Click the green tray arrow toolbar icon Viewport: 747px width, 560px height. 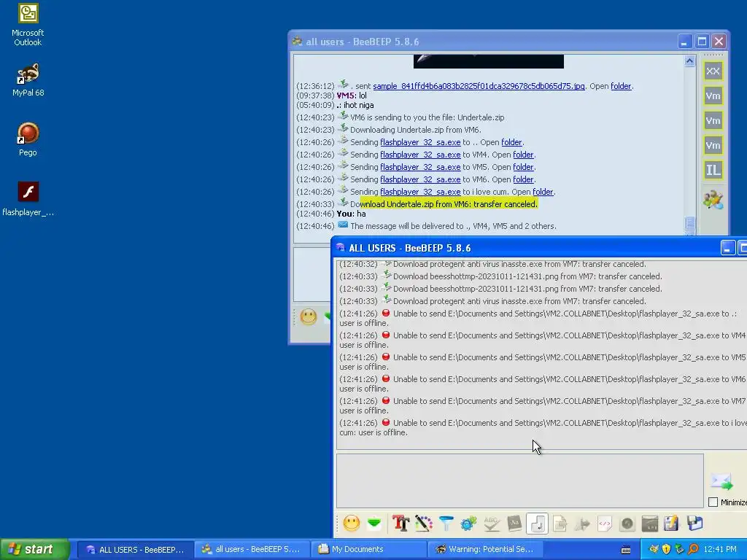pos(374,524)
